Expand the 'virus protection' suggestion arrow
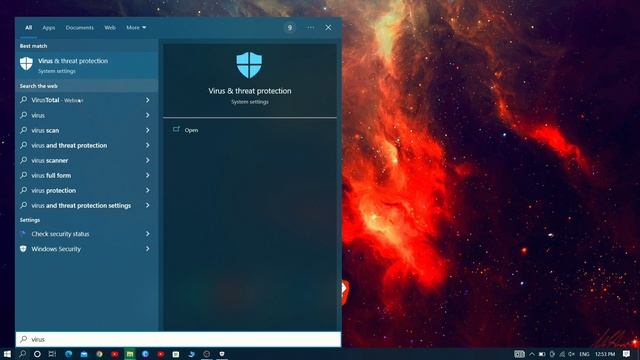 pos(147,190)
